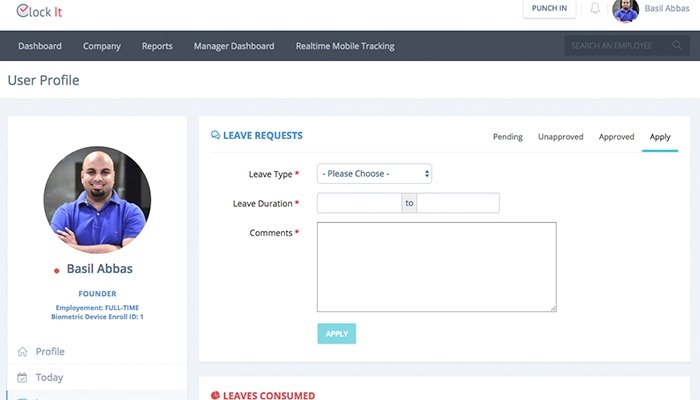700x400 pixels.
Task: Click the Profile home icon in sidebar
Action: [22, 352]
